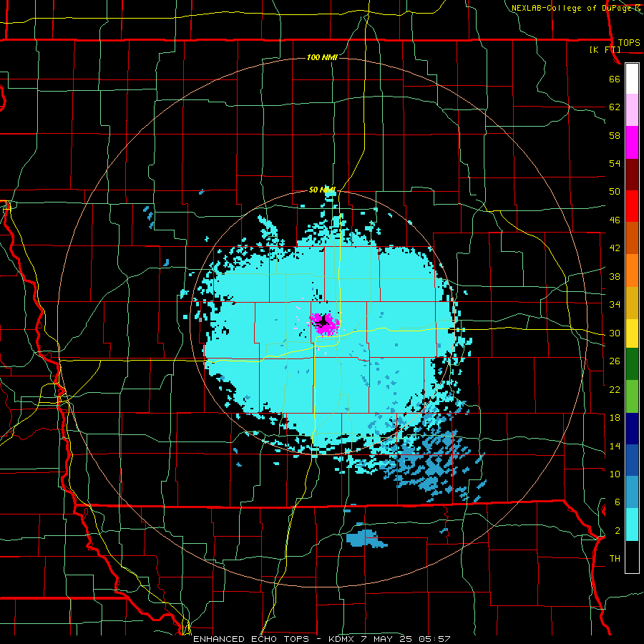
Task: Click the white 66 kft color swatch
Action: pyautogui.click(x=632, y=79)
